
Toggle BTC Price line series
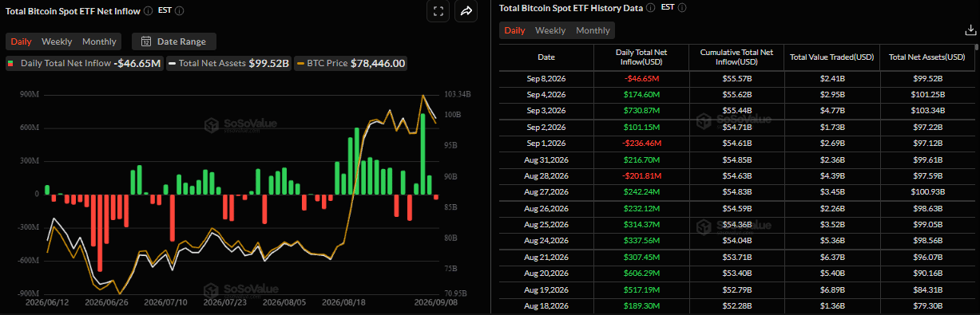[x=351, y=63]
